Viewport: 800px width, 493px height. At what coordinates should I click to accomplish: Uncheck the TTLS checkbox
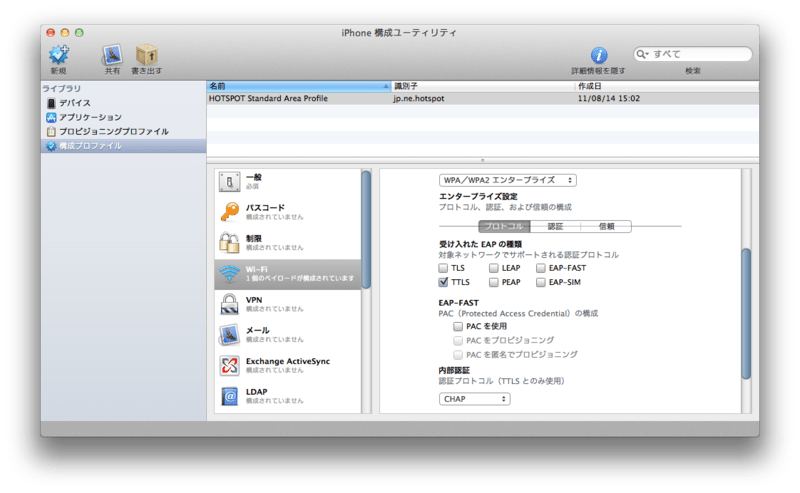[443, 283]
